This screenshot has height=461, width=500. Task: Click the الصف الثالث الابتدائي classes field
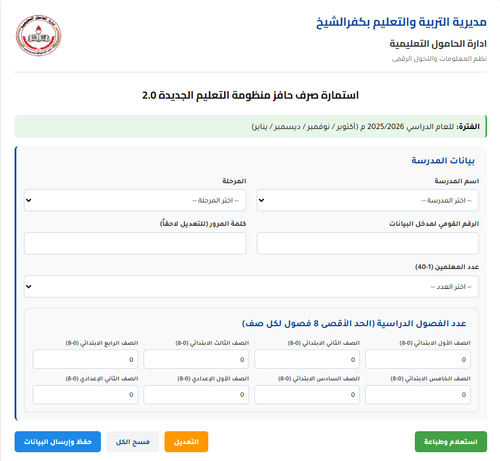click(196, 359)
